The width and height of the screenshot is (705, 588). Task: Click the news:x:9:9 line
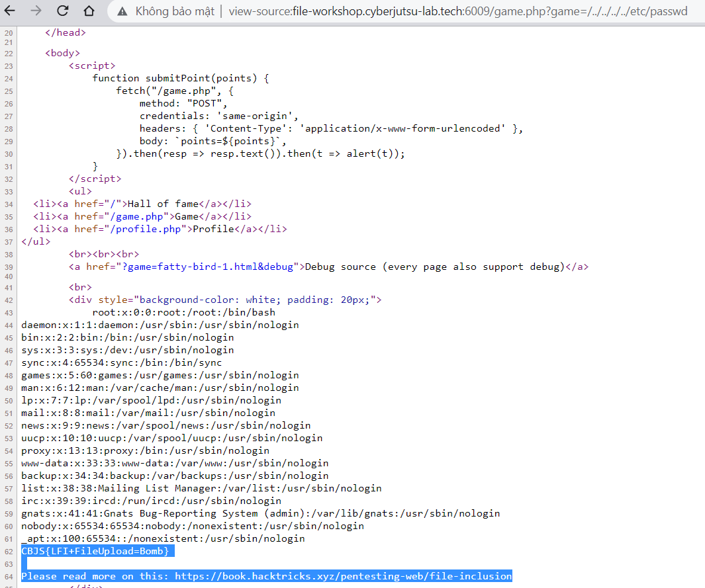click(x=166, y=425)
